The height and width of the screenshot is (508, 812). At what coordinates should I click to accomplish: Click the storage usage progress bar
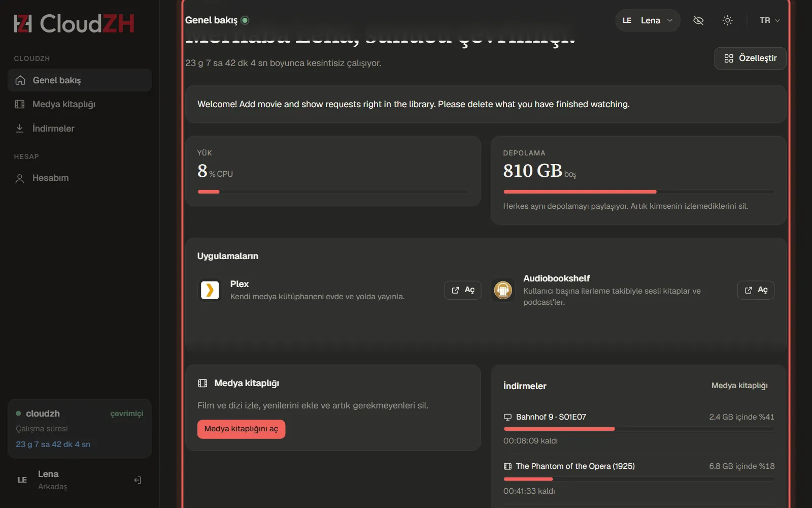[638, 192]
